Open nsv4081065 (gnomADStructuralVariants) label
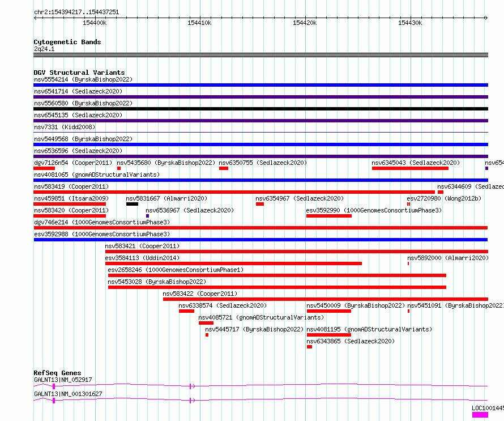 pos(97,175)
